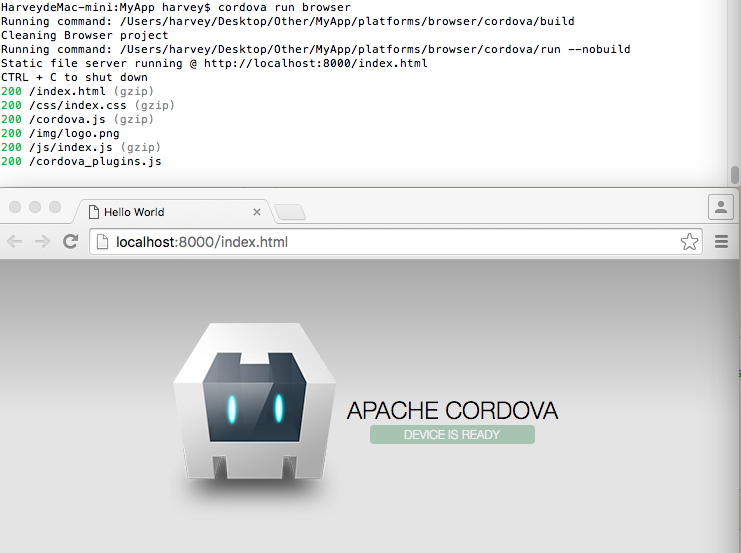Open a new tab in Chrome

click(x=290, y=212)
